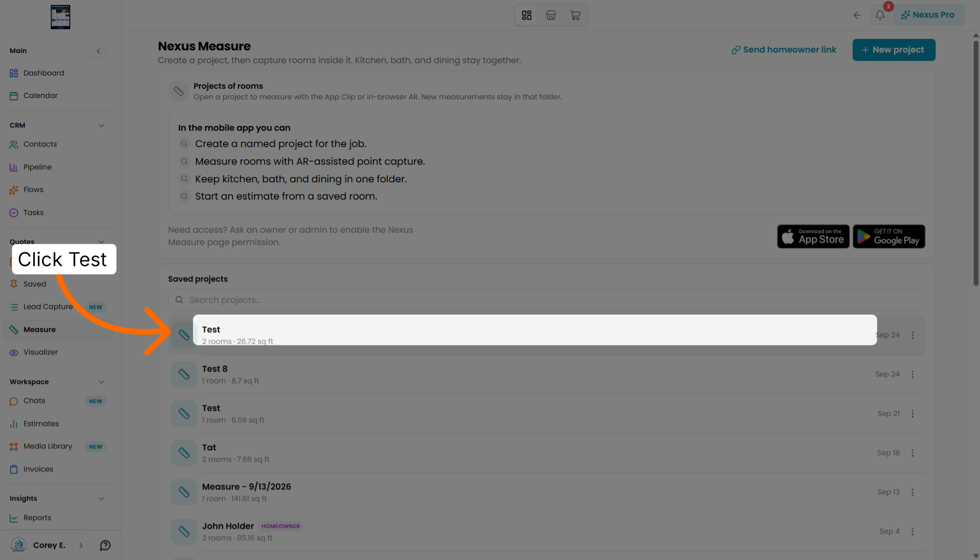The width and height of the screenshot is (980, 560).
Task: Open the notifications bell icon
Action: (880, 15)
